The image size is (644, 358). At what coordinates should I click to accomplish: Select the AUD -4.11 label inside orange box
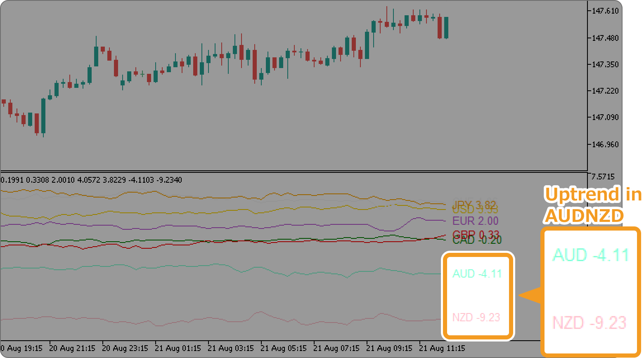(x=478, y=273)
